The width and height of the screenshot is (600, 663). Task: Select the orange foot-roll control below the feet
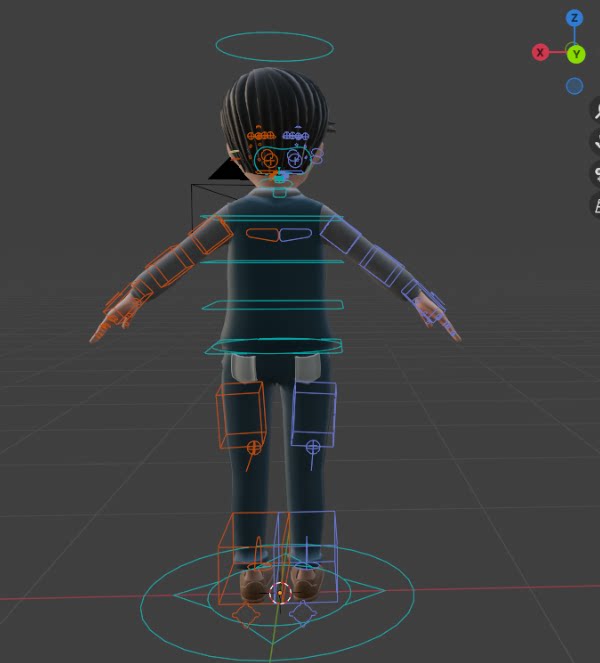(x=246, y=615)
